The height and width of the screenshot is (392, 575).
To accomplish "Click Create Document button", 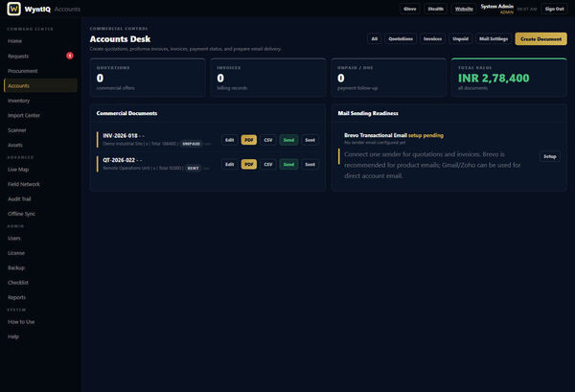I will (x=540, y=39).
